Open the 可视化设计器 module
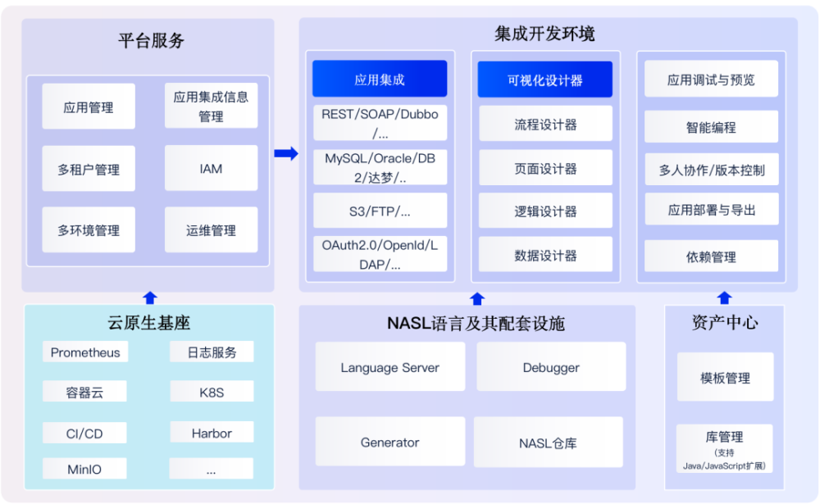Image resolution: width=820 pixels, height=504 pixels. point(545,78)
